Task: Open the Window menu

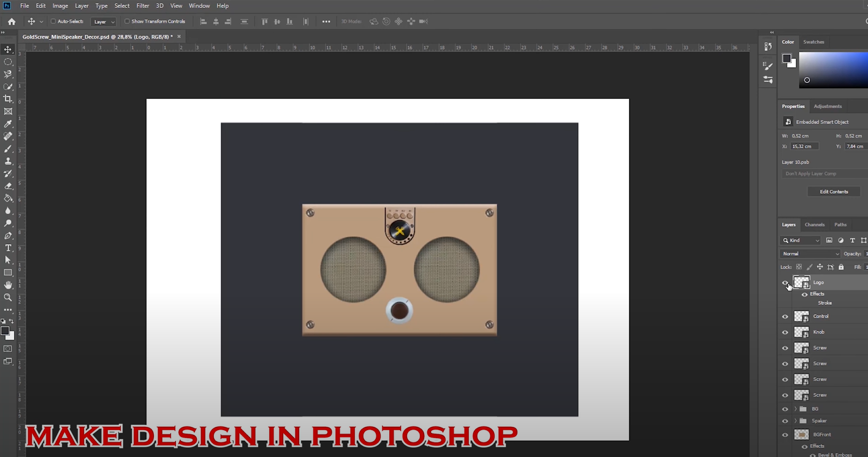Action: [x=199, y=6]
